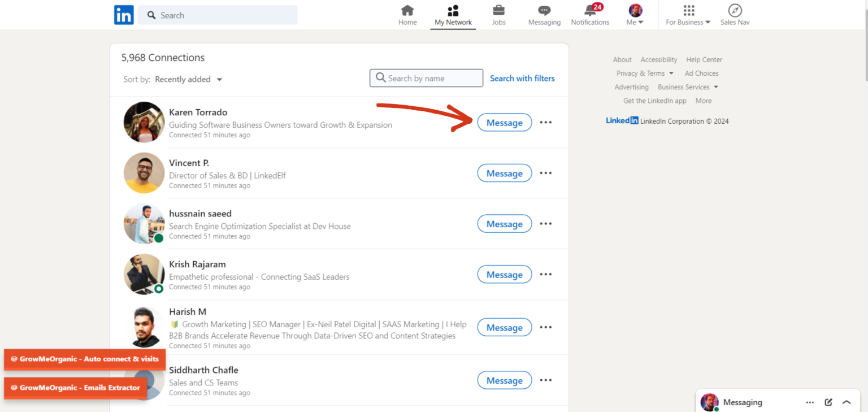Open more options for Karen Torrado
This screenshot has width=868, height=412.
pos(545,123)
